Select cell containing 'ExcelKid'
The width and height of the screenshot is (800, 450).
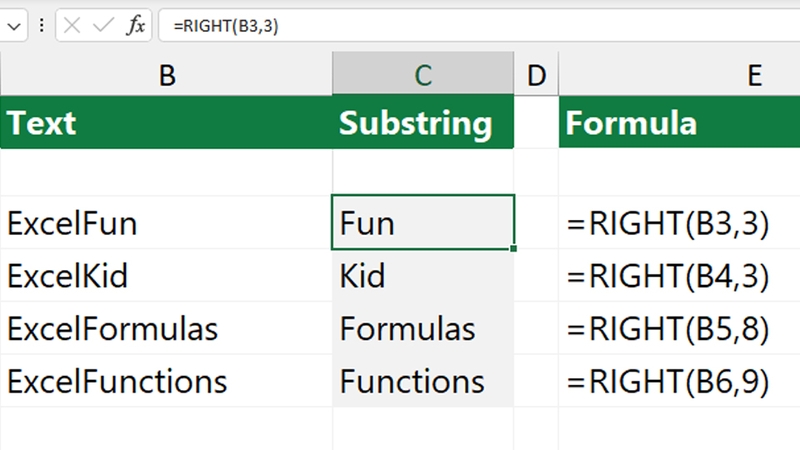[166, 276]
